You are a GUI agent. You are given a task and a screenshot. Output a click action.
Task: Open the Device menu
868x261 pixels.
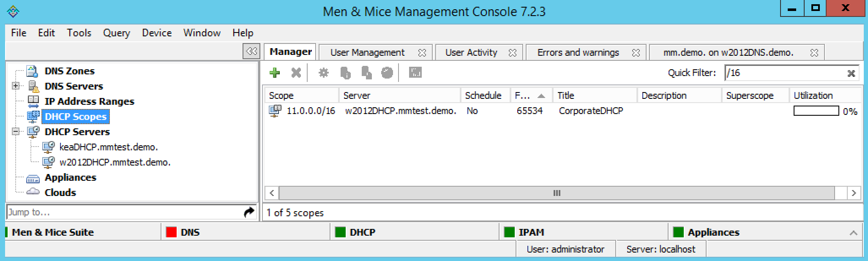point(157,33)
